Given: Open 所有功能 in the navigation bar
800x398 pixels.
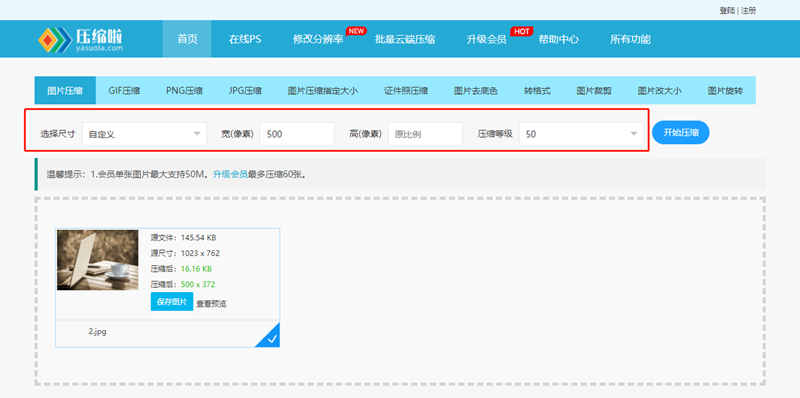Looking at the screenshot, I should 630,39.
